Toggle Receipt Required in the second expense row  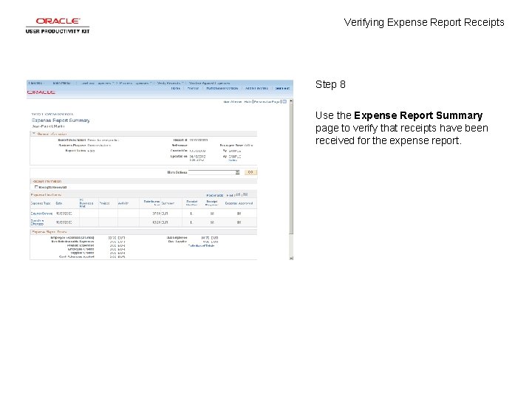tap(212, 222)
